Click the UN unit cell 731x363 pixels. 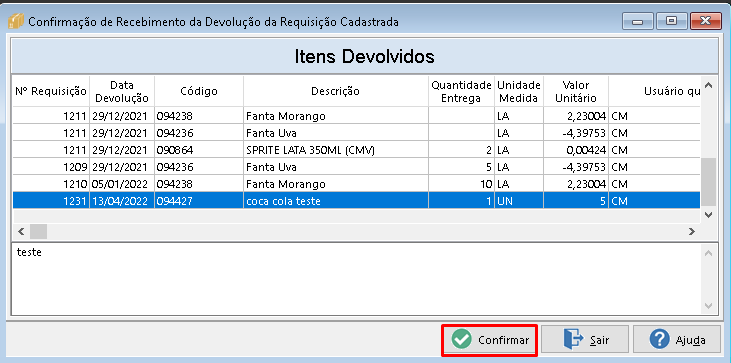(x=518, y=201)
